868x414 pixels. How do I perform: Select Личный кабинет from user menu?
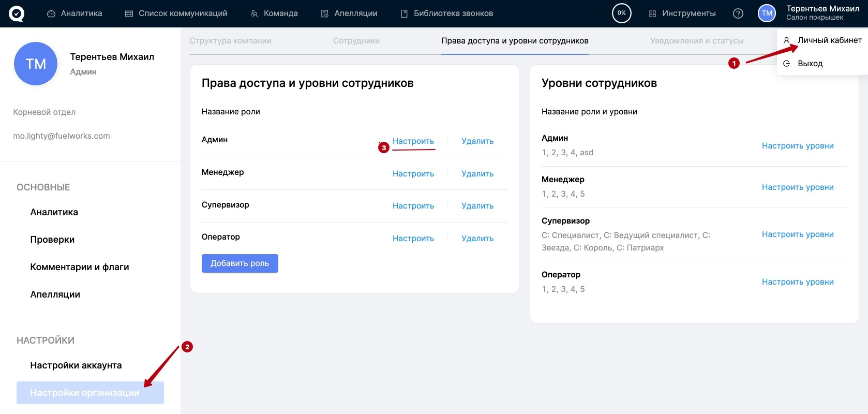(x=829, y=40)
